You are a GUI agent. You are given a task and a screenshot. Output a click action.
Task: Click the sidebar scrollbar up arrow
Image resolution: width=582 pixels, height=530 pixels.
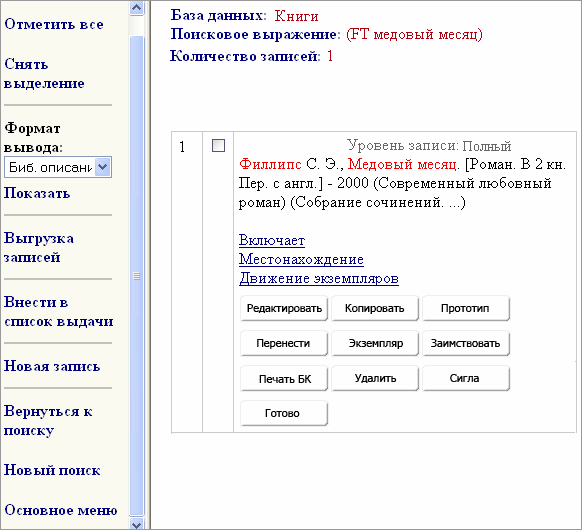[x=137, y=7]
